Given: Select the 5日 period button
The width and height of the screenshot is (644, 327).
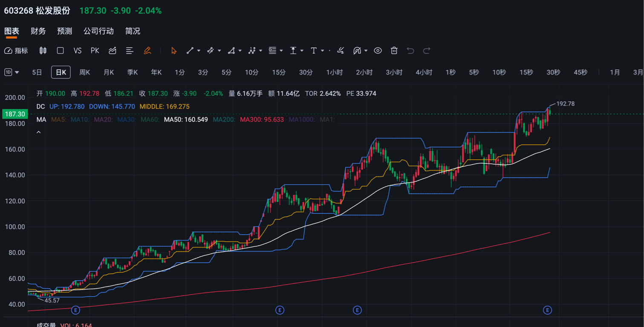Looking at the screenshot, I should [37, 72].
